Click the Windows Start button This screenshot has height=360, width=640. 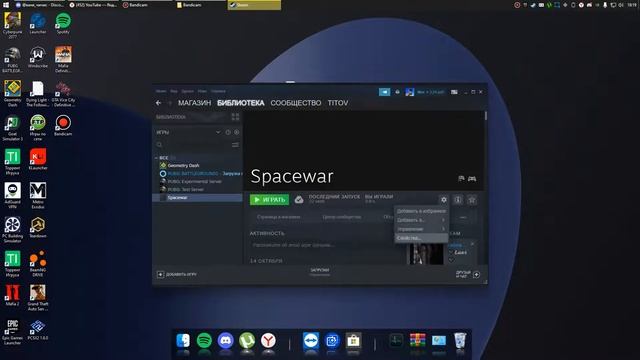coord(6,5)
